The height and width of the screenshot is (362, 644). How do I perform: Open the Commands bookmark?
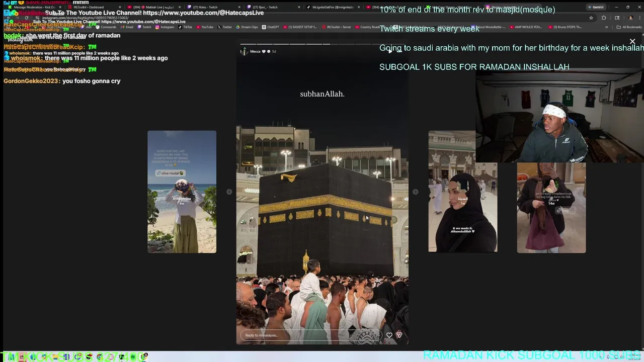[x=105, y=27]
